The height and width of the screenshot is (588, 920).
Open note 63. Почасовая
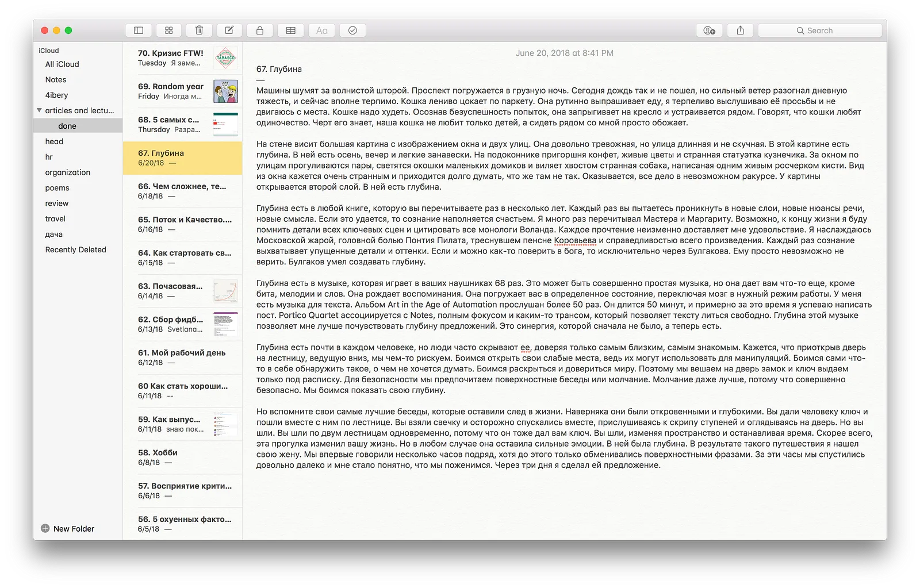point(182,291)
